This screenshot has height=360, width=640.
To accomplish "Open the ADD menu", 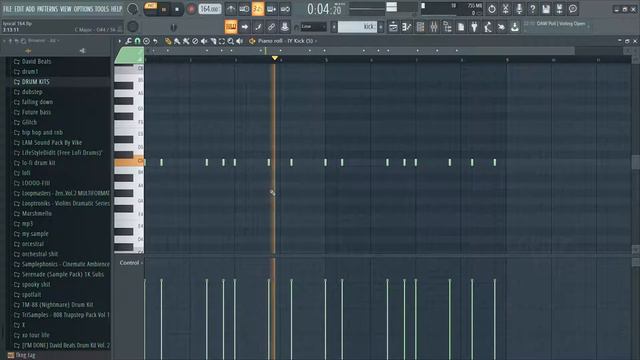I will [30, 9].
